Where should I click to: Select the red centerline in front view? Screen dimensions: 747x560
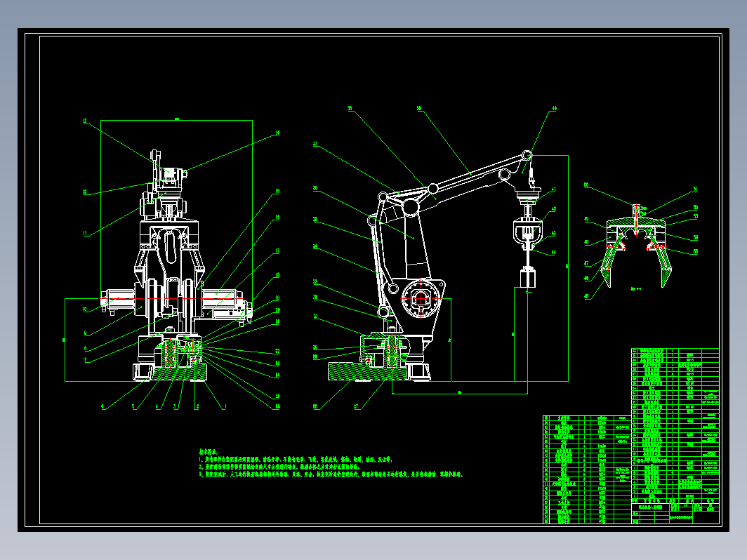[x=174, y=298]
